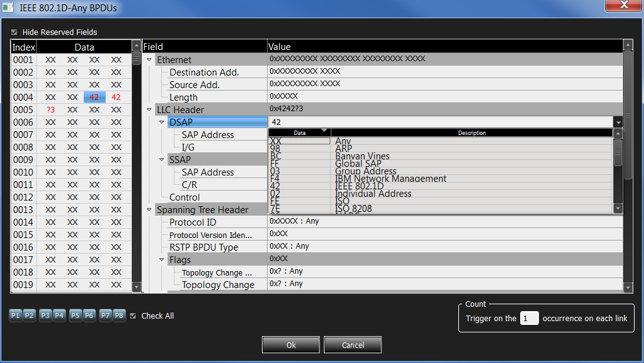This screenshot has width=644, height=363.
Task: Select the SSAP tree item
Action: point(180,160)
